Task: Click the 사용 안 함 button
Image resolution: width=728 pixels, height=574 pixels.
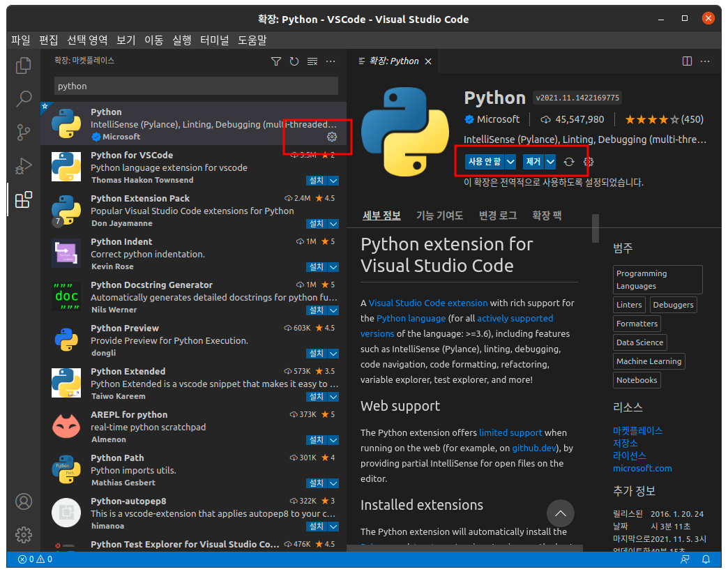Action: (484, 162)
